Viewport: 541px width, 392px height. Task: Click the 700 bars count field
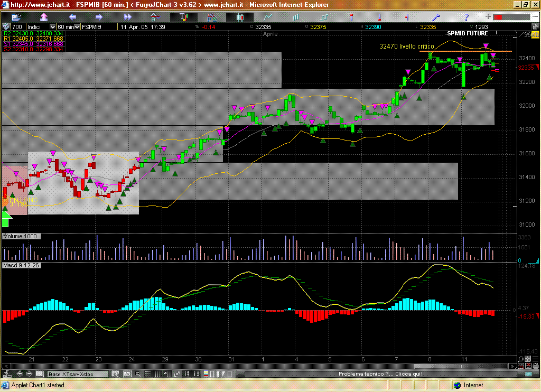pyautogui.click(x=17, y=27)
